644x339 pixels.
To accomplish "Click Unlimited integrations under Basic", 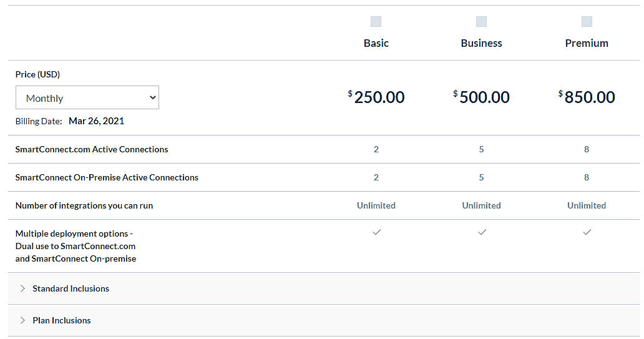I will [376, 205].
